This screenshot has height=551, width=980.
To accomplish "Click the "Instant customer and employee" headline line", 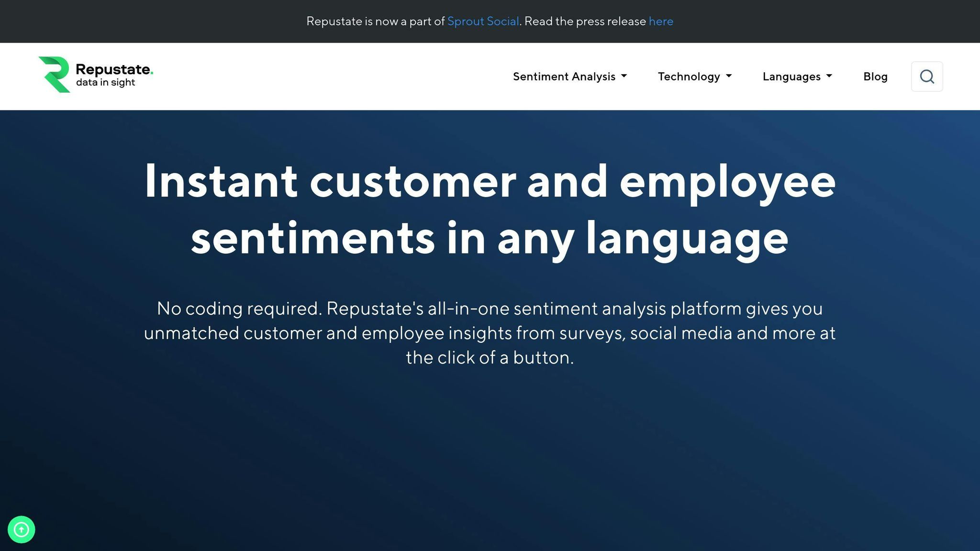I will (490, 181).
